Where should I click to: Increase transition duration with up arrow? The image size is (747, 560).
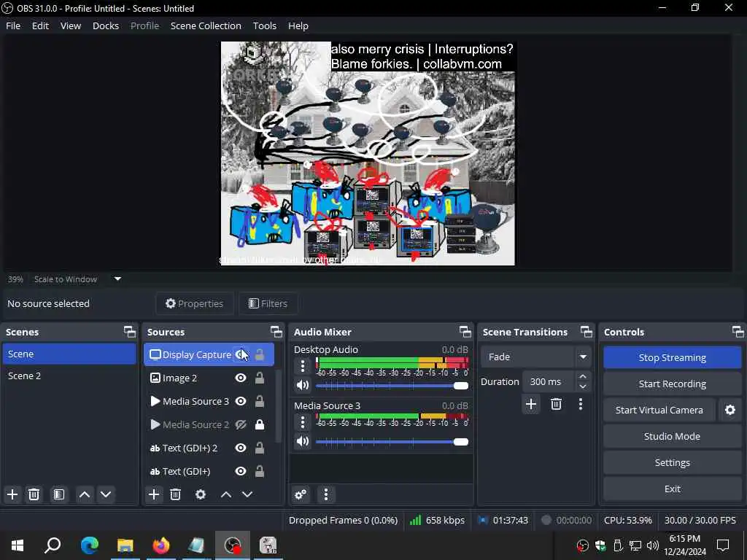coord(583,377)
